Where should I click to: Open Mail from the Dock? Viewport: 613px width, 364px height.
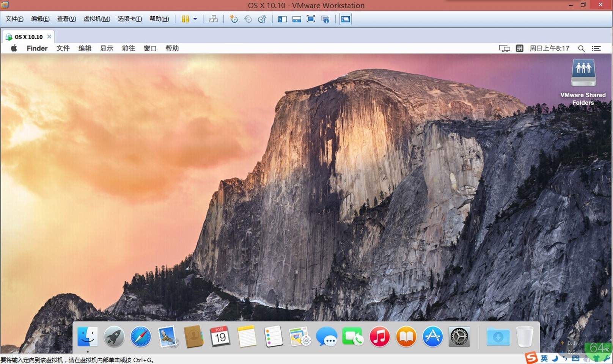click(167, 336)
